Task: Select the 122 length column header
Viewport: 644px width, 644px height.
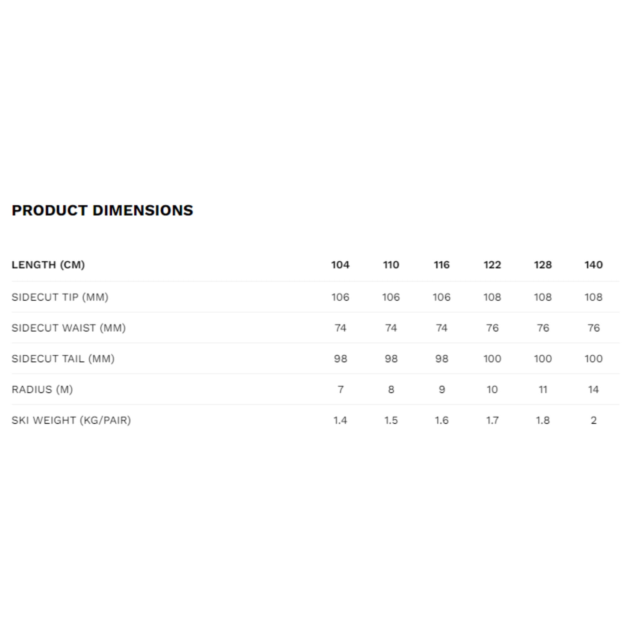Action: (492, 265)
